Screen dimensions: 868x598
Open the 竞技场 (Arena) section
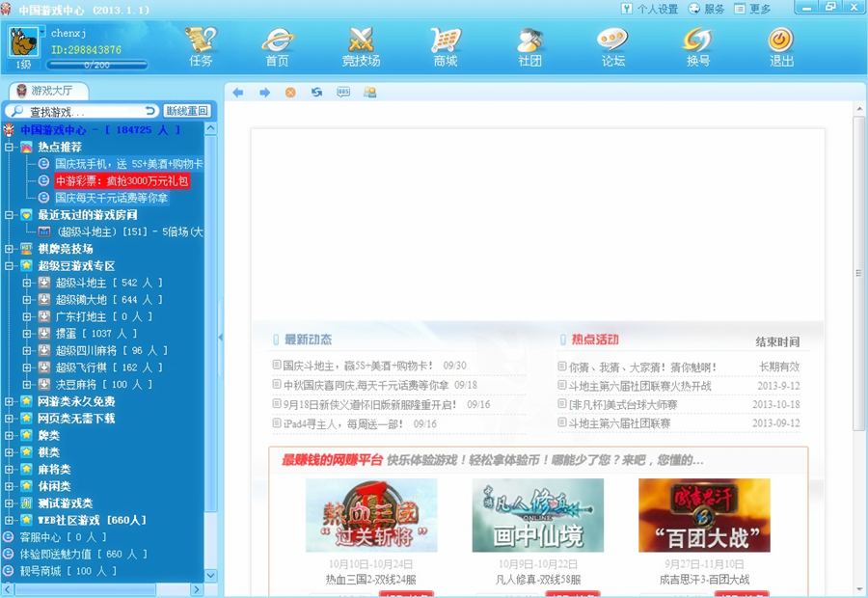coord(360,45)
